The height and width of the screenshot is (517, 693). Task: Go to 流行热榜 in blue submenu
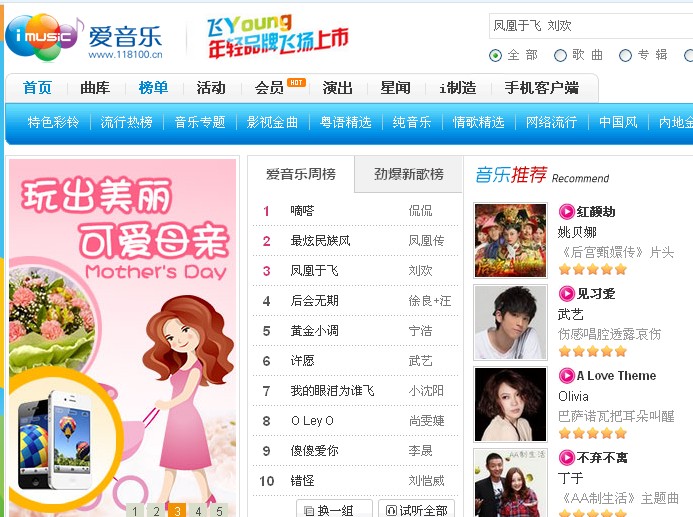(126, 122)
